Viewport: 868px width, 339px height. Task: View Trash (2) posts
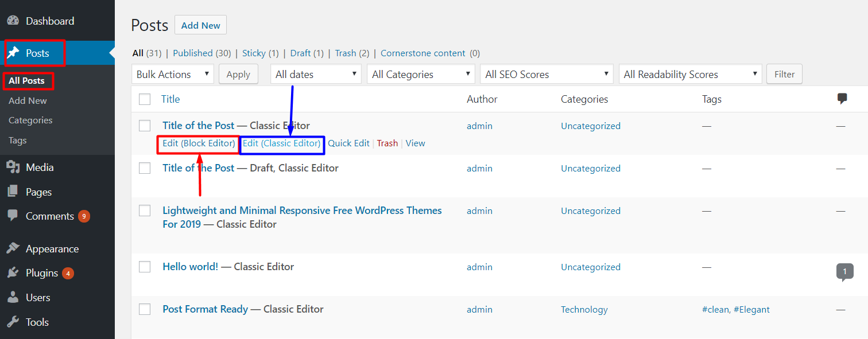pos(352,53)
